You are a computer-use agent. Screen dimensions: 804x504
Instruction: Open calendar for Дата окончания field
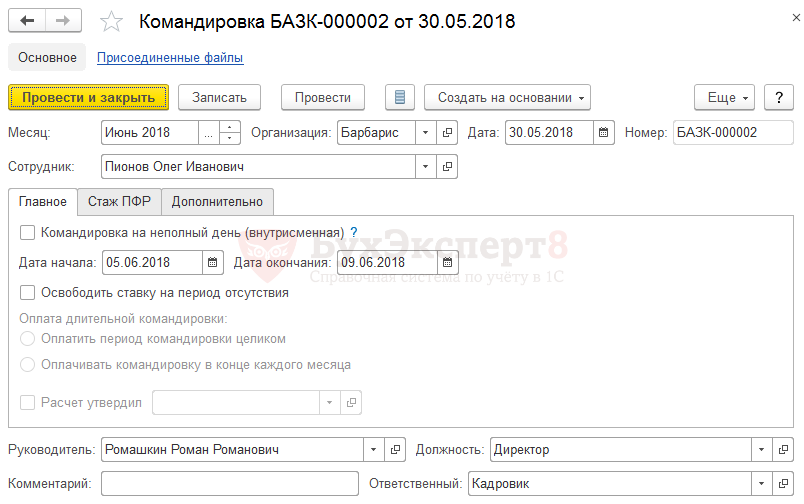coord(448,263)
